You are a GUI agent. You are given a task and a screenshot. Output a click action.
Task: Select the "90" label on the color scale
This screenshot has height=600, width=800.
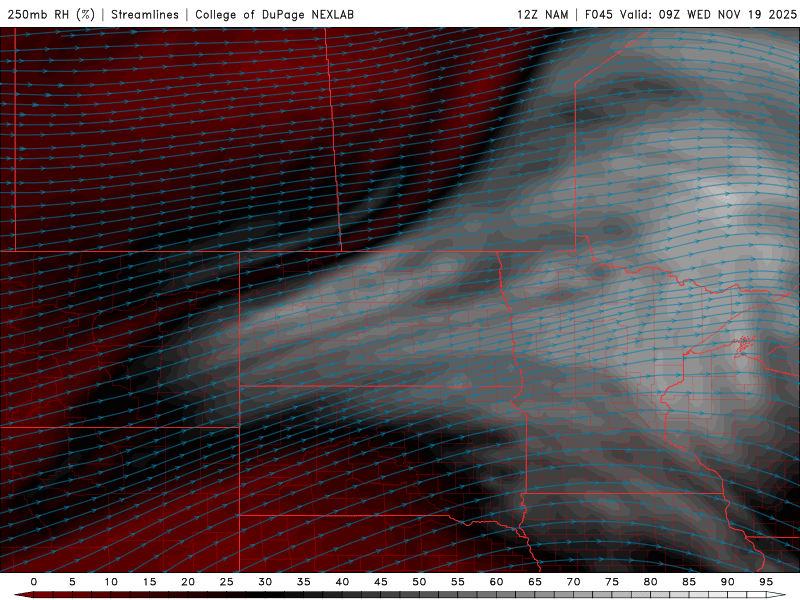(x=727, y=582)
